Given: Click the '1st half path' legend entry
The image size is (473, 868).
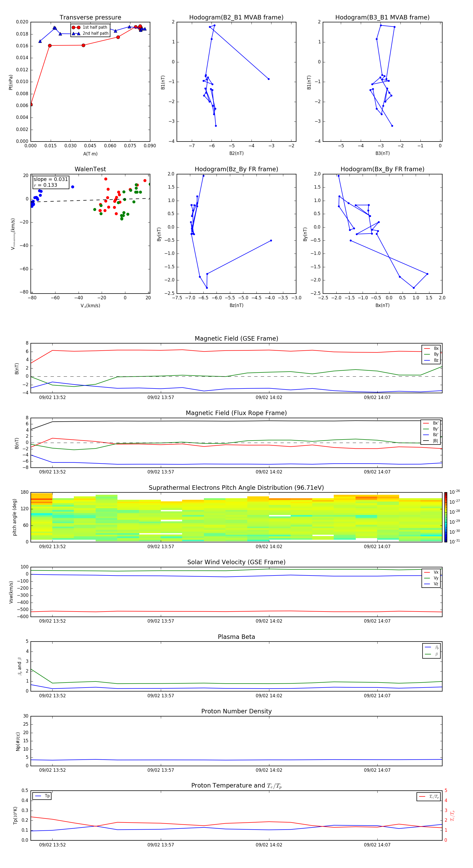Looking at the screenshot, I should click(x=90, y=27).
